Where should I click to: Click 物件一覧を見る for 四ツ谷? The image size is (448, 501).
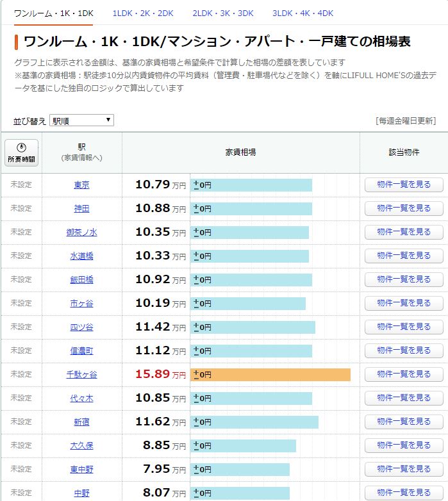click(x=404, y=327)
